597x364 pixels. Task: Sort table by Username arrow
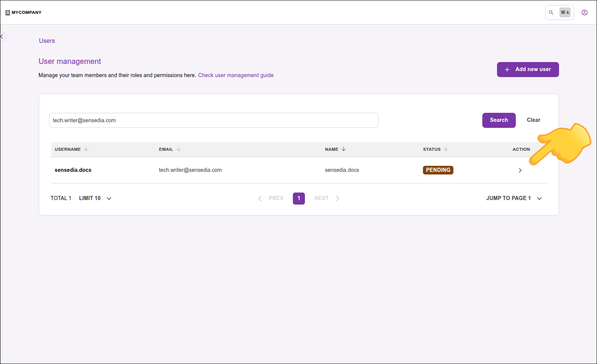[x=86, y=149]
